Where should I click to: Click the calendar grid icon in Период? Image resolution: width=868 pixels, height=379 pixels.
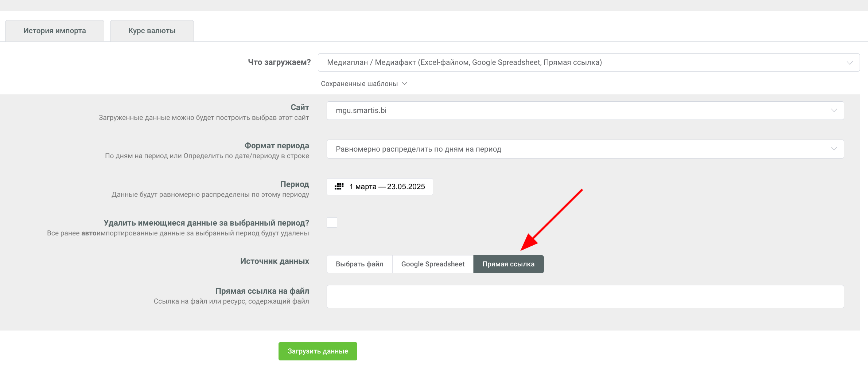click(339, 187)
